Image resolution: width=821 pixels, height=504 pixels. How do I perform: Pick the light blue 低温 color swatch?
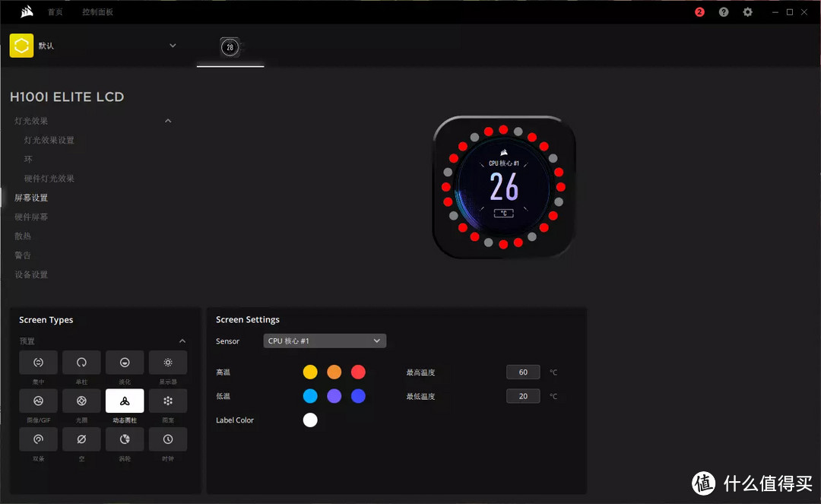[x=310, y=396]
